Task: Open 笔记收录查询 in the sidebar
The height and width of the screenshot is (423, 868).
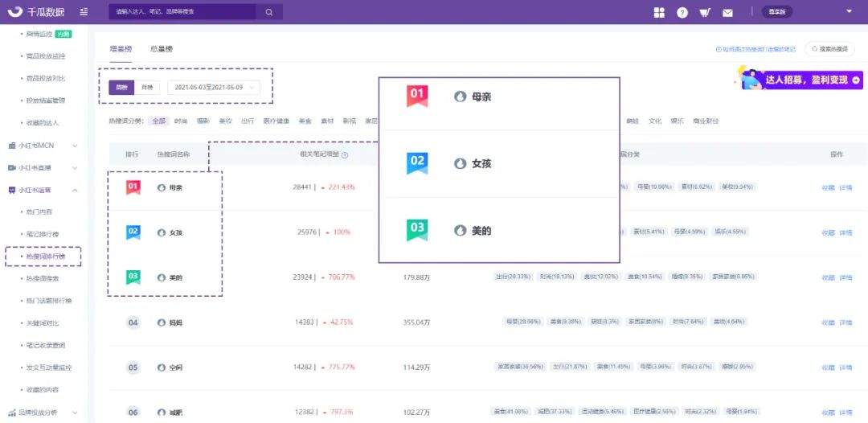Action: click(x=44, y=345)
